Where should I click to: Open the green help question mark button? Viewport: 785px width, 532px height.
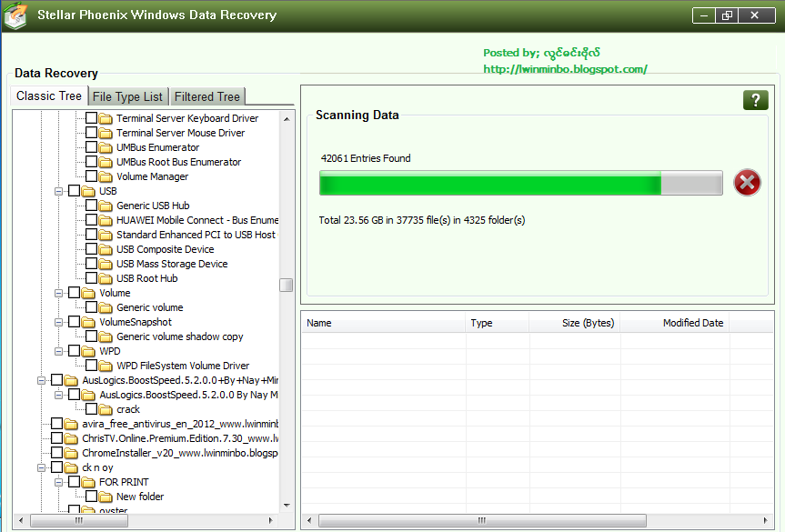tap(756, 100)
